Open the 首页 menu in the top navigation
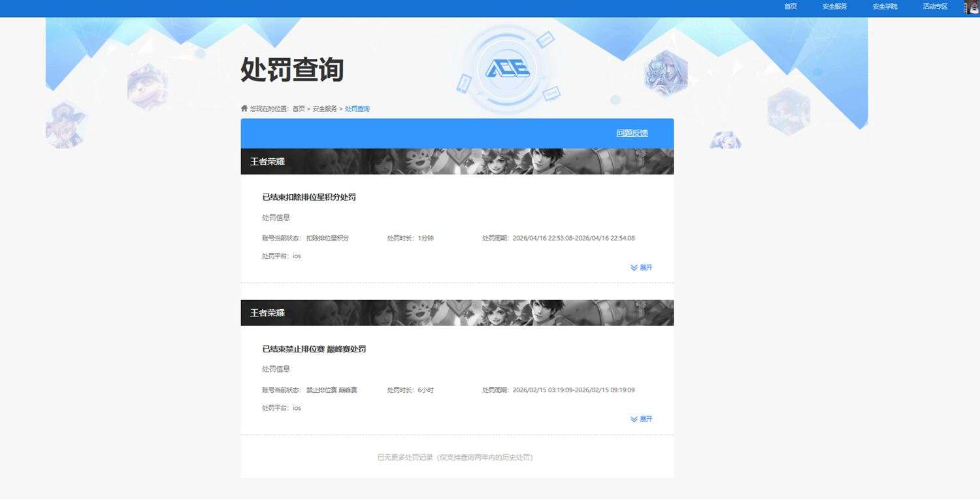This screenshot has height=502, width=980. [x=790, y=7]
